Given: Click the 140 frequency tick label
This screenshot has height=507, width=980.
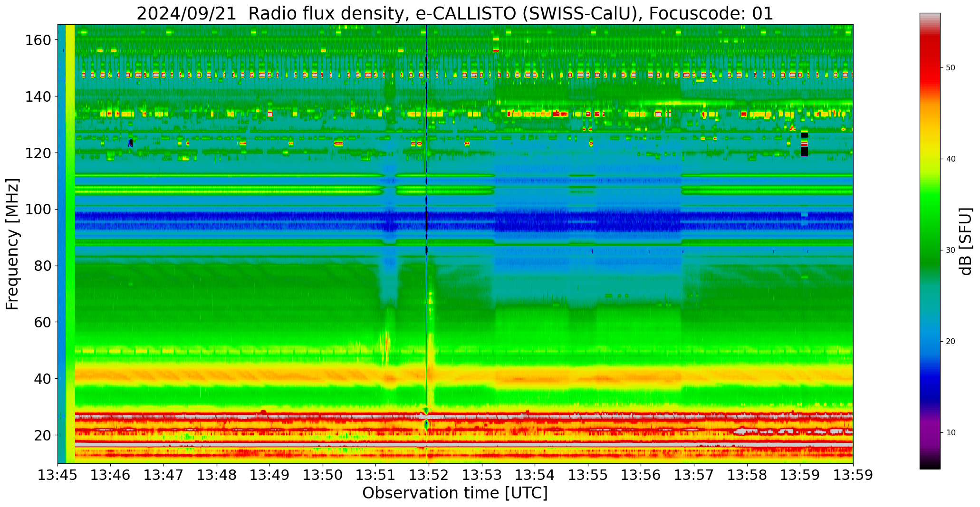Looking at the screenshot, I should pos(38,96).
